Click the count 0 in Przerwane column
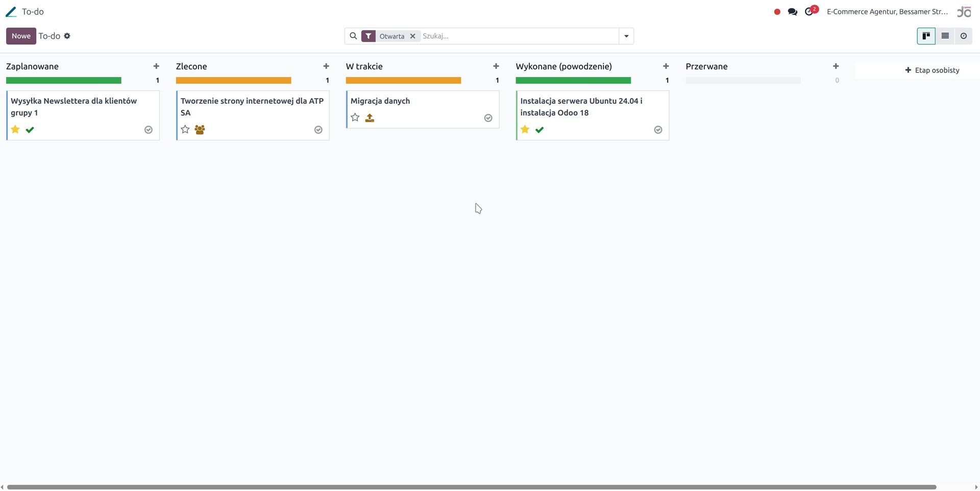The image size is (980, 491). 837,80
